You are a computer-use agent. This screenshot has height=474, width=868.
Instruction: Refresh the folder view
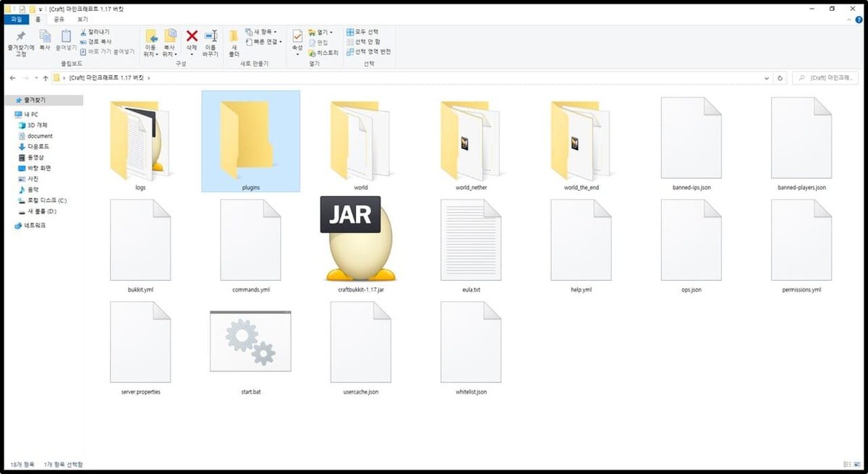click(x=780, y=77)
